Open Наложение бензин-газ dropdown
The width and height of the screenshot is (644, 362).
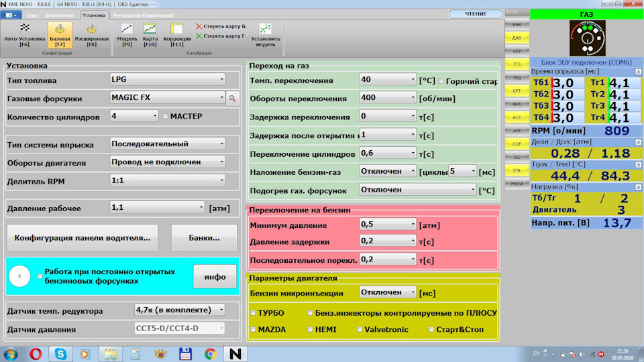click(388, 171)
